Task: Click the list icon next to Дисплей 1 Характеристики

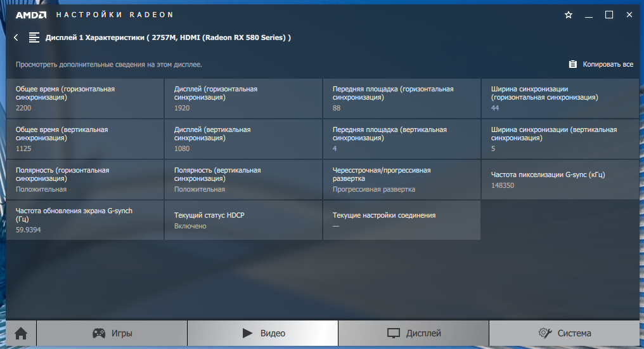Action: pyautogui.click(x=34, y=37)
